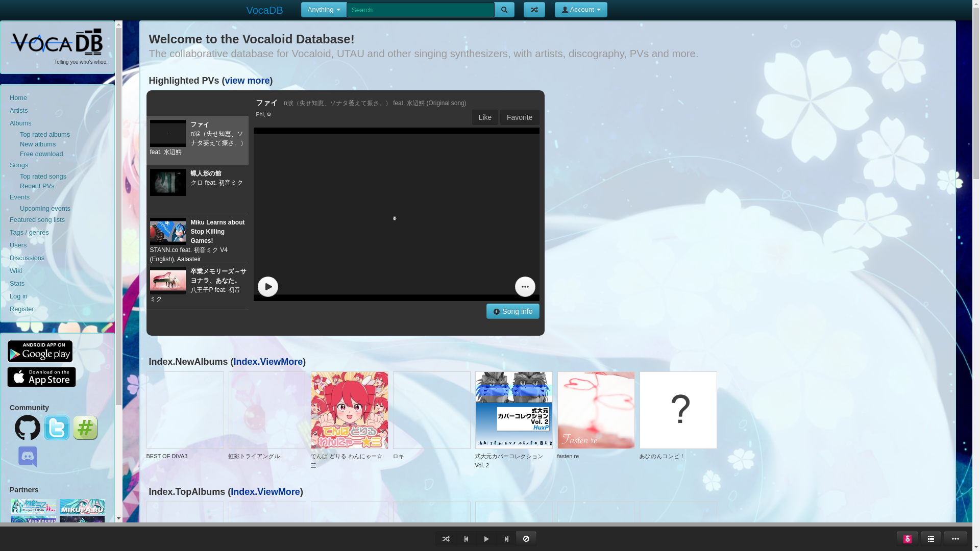Click the stop/disable icon in player bar
980x551 pixels.
[526, 539]
